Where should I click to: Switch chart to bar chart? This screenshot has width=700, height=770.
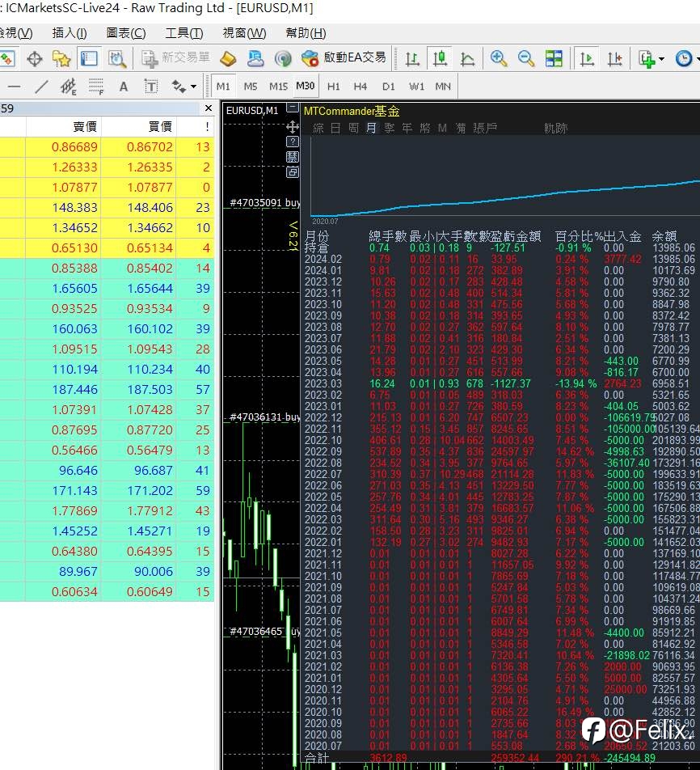(412, 59)
